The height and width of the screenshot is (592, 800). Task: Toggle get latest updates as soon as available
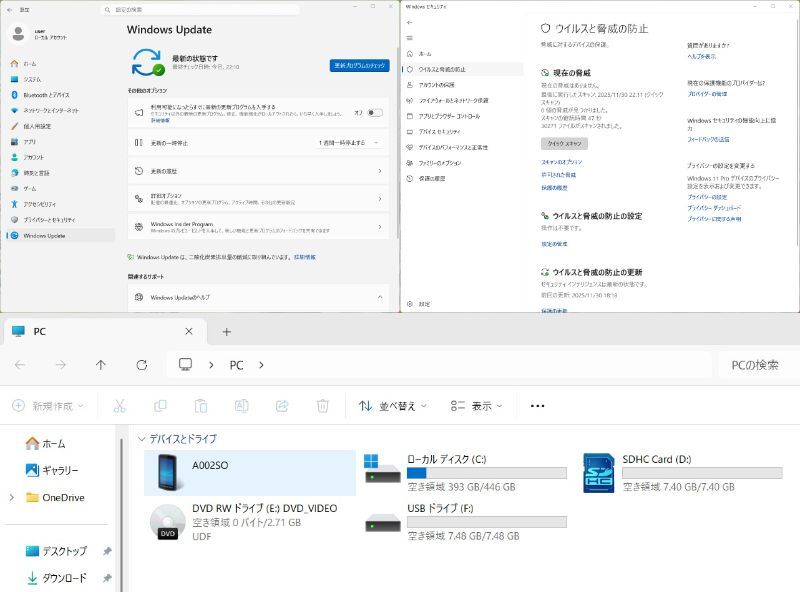click(x=374, y=113)
